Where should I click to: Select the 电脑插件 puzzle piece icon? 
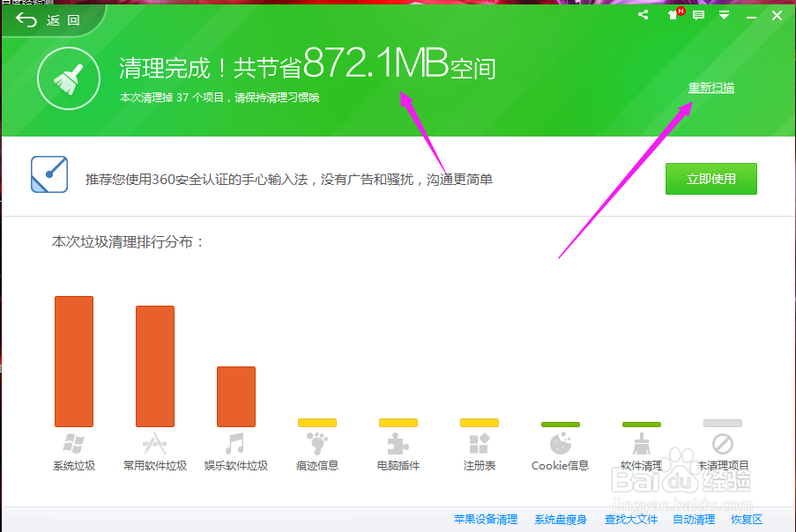[398, 444]
